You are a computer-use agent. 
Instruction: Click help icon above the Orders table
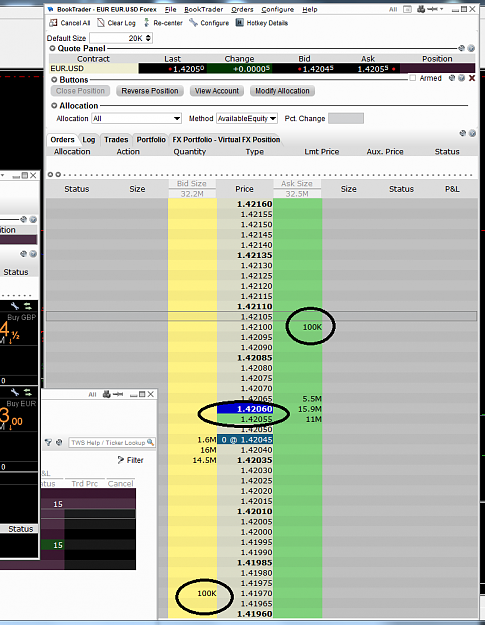coord(472,133)
